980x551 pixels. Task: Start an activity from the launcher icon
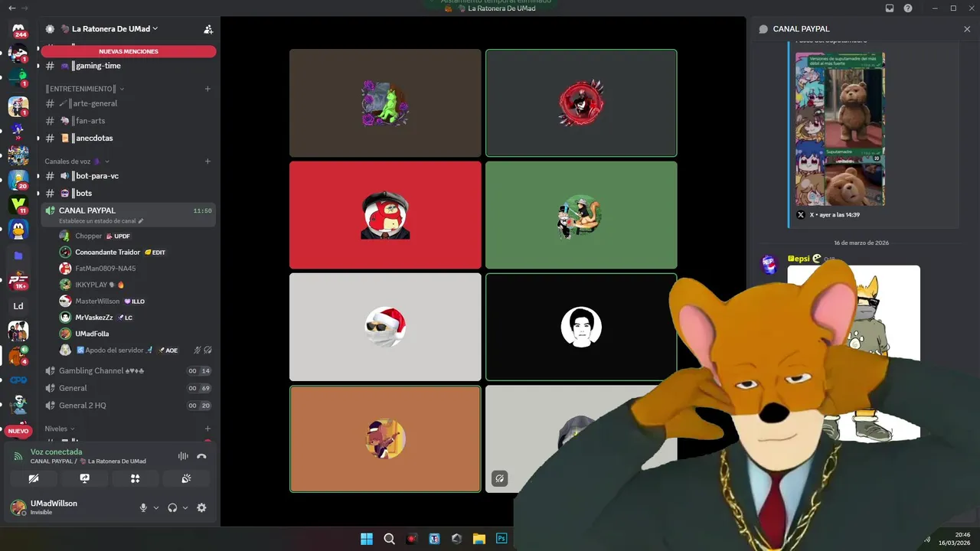pos(135,478)
